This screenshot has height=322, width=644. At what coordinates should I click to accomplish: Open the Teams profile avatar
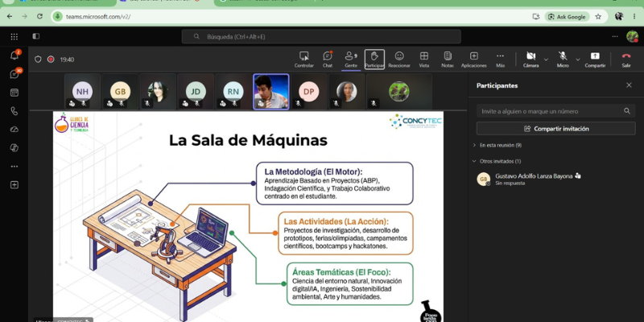point(632,36)
